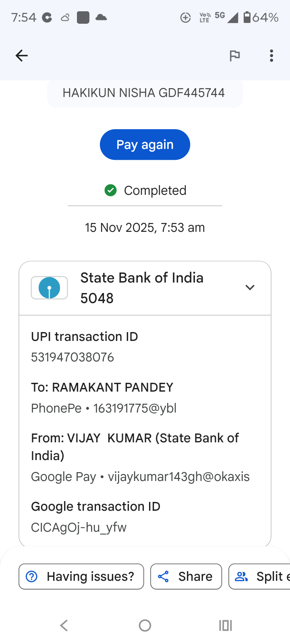
Task: Tap the flag report icon
Action: (234, 56)
